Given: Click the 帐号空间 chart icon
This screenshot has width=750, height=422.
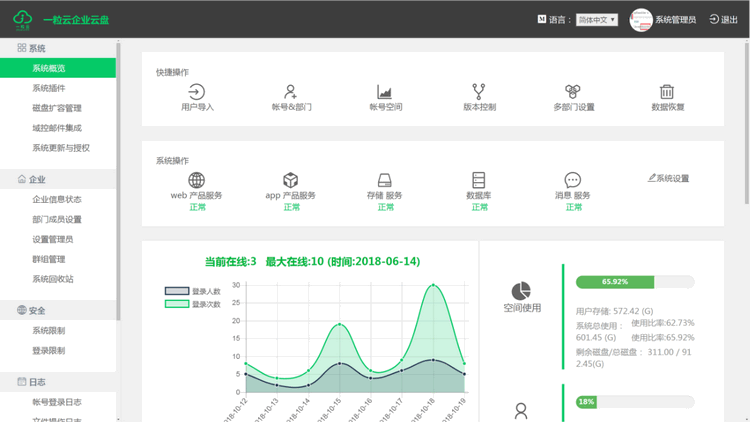Looking at the screenshot, I should 385,92.
